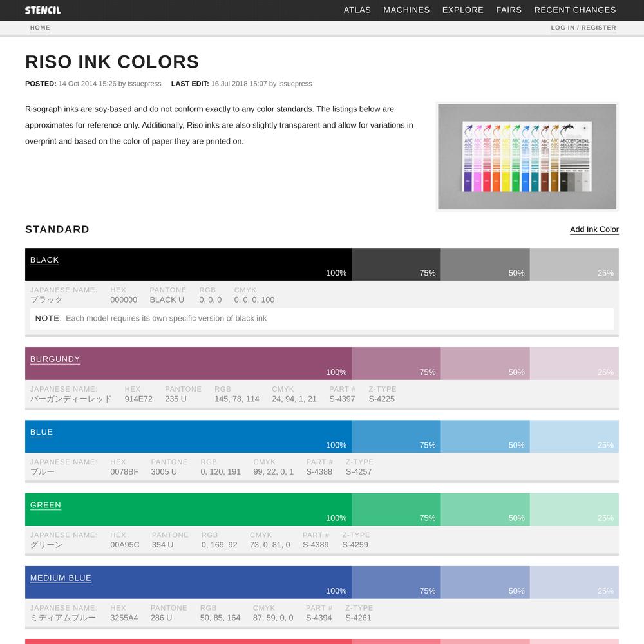This screenshot has width=644, height=644.
Task: Open the Blue ink color link
Action: click(41, 432)
